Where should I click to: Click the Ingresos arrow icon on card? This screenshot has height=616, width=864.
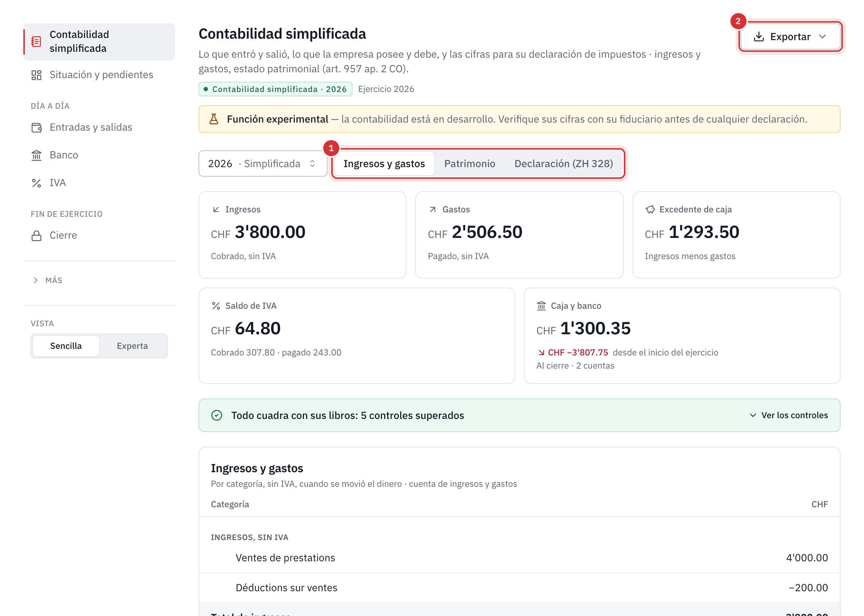pyautogui.click(x=216, y=209)
